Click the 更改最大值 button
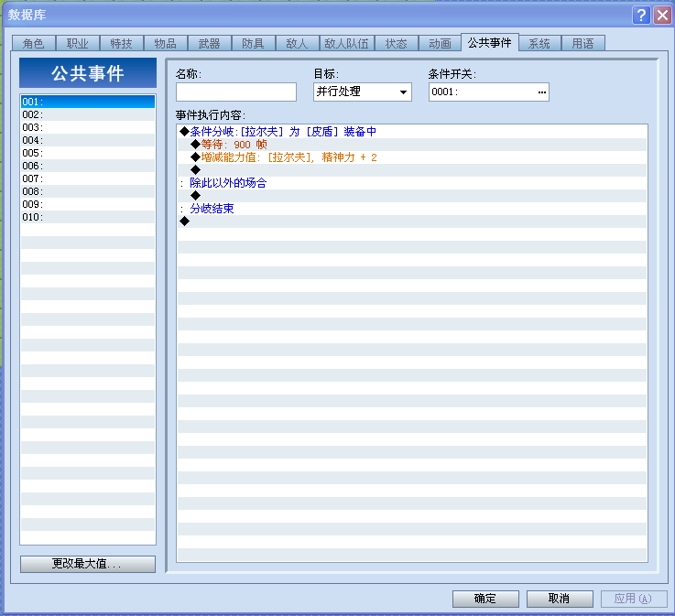This screenshot has width=675, height=616. pos(88,564)
